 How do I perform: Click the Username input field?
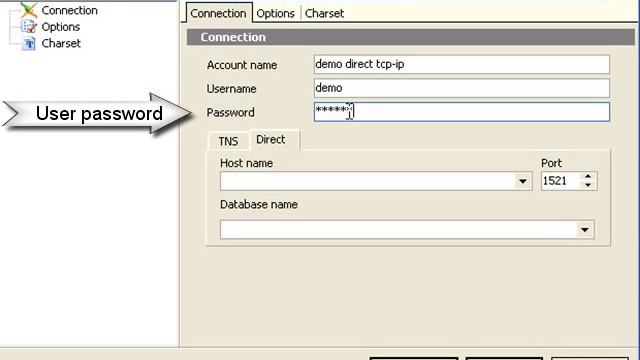pos(462,88)
